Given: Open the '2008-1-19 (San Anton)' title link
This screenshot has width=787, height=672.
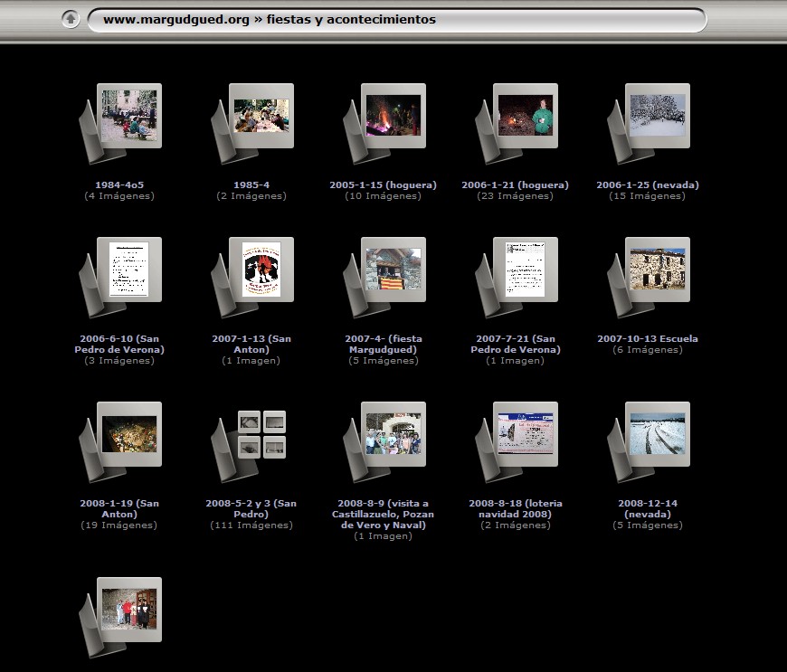Looking at the screenshot, I should pyautogui.click(x=119, y=509).
